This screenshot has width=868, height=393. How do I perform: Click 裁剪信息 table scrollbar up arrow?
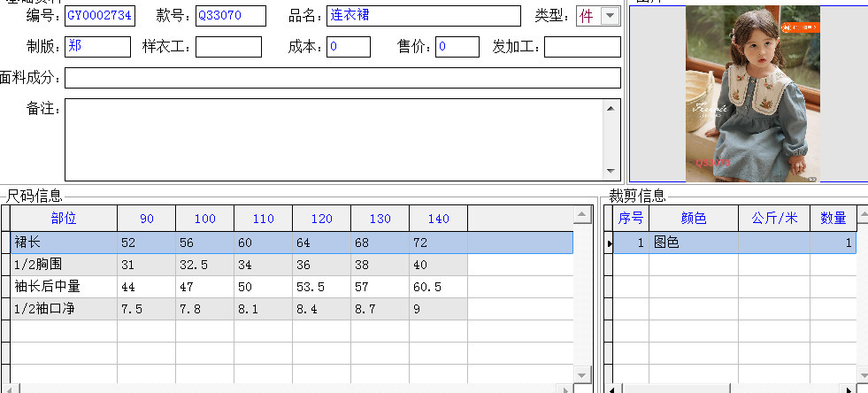863,213
